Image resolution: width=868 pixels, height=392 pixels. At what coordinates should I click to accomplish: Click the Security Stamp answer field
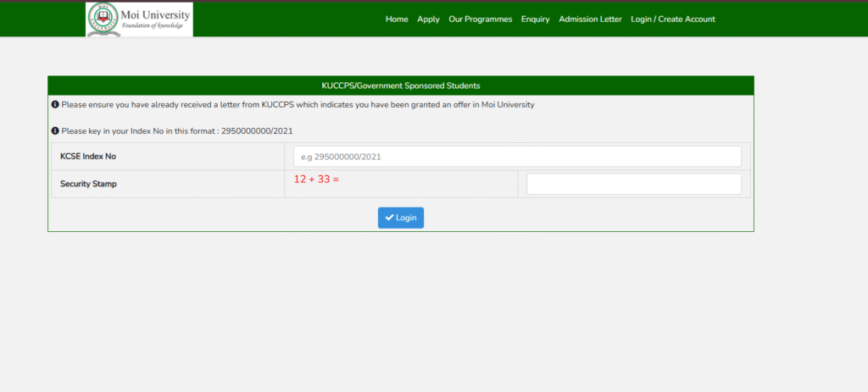tap(634, 184)
